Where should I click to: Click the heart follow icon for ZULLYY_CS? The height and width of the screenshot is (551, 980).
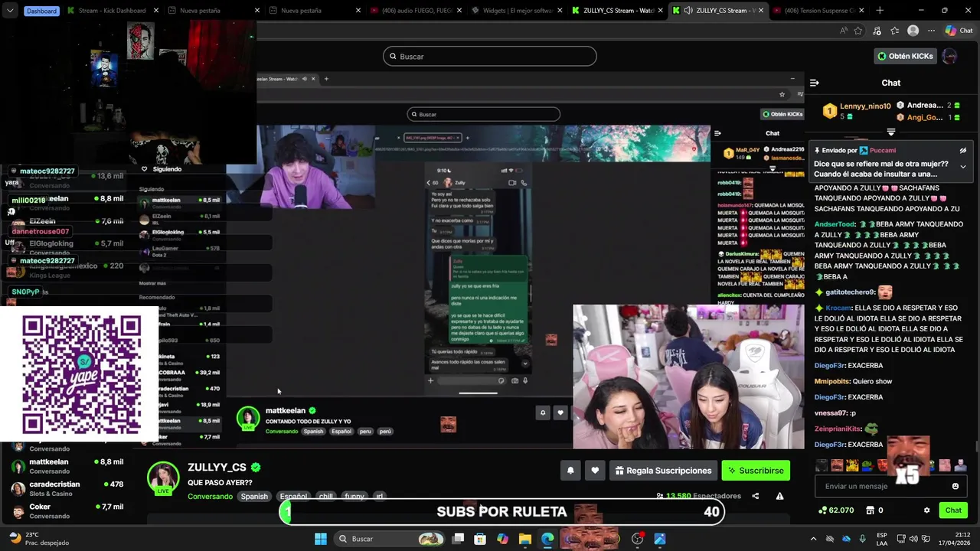click(x=595, y=471)
